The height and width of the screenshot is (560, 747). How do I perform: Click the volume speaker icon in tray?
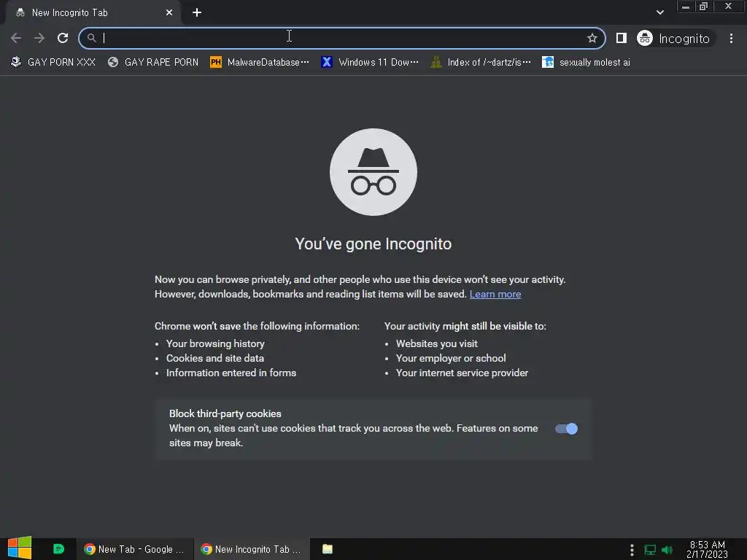(667, 550)
